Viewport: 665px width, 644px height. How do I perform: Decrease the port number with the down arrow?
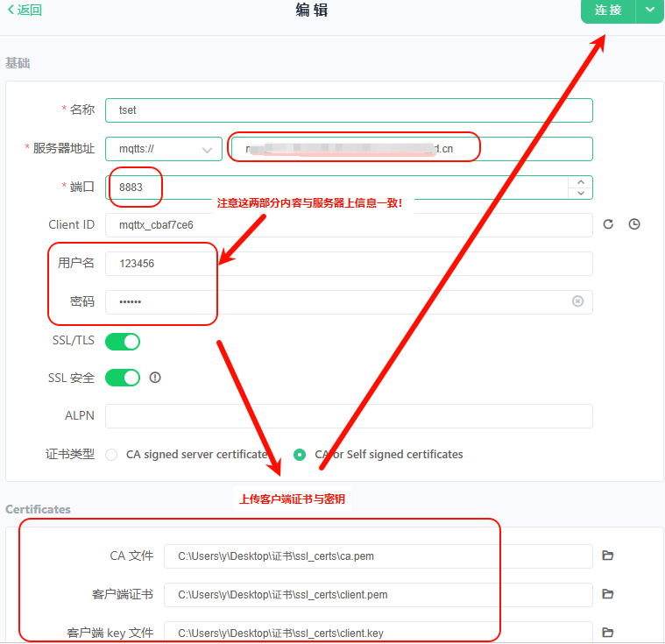[x=580, y=193]
